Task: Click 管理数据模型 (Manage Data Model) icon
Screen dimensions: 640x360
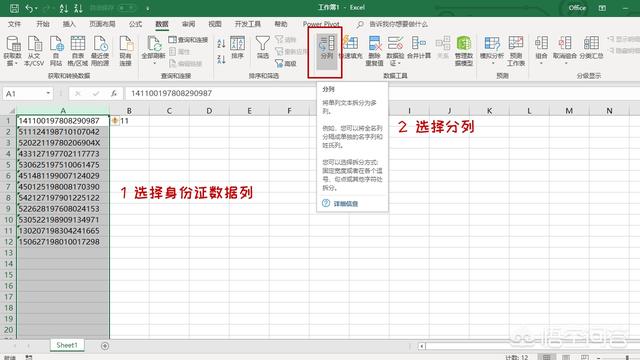Action: coord(464,51)
